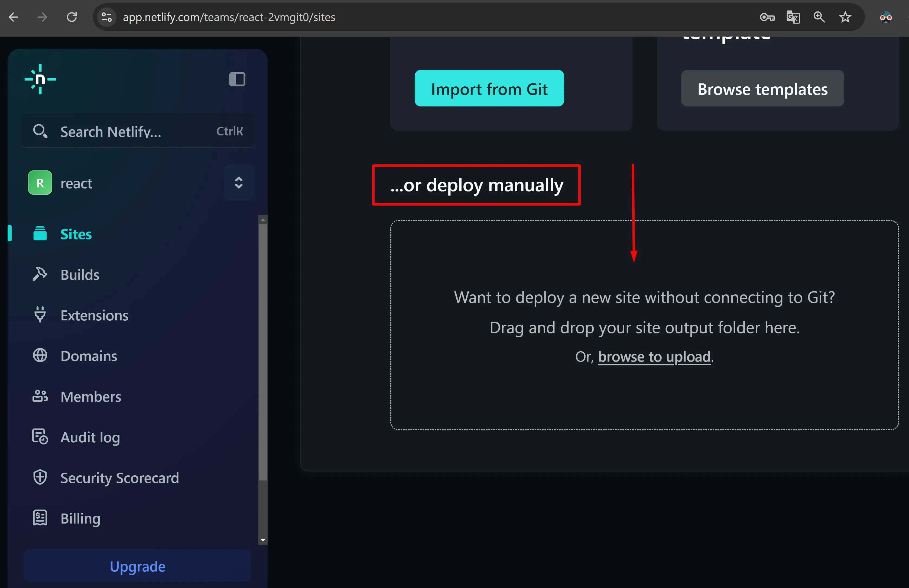Open Domains via globe icon
Viewport: 909px width, 588px height.
point(40,355)
